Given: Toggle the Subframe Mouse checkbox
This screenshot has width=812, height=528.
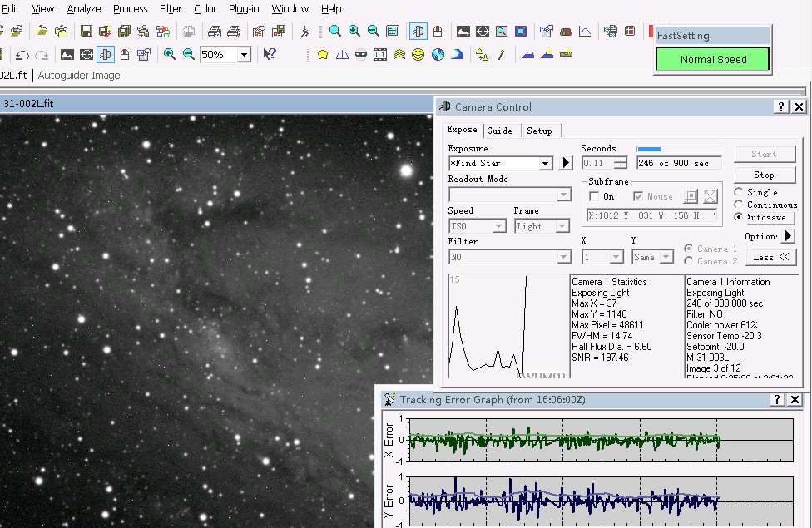Looking at the screenshot, I should pos(638,196).
